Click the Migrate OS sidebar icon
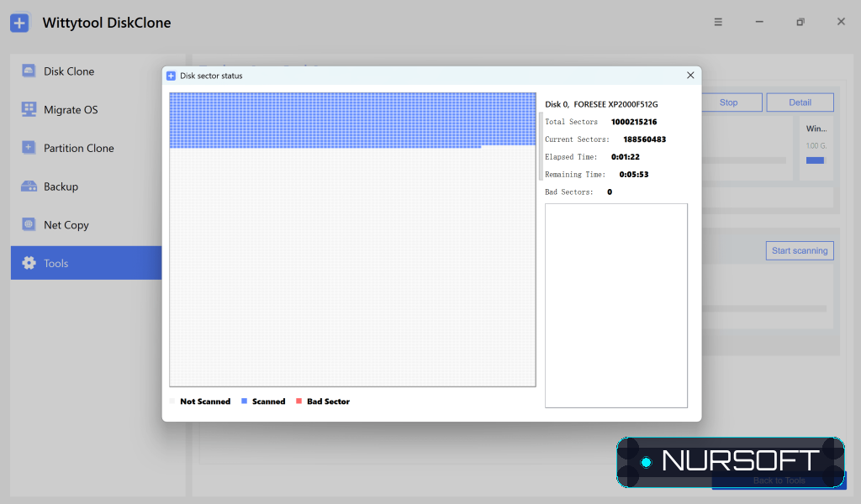Image resolution: width=861 pixels, height=504 pixels. [x=29, y=109]
